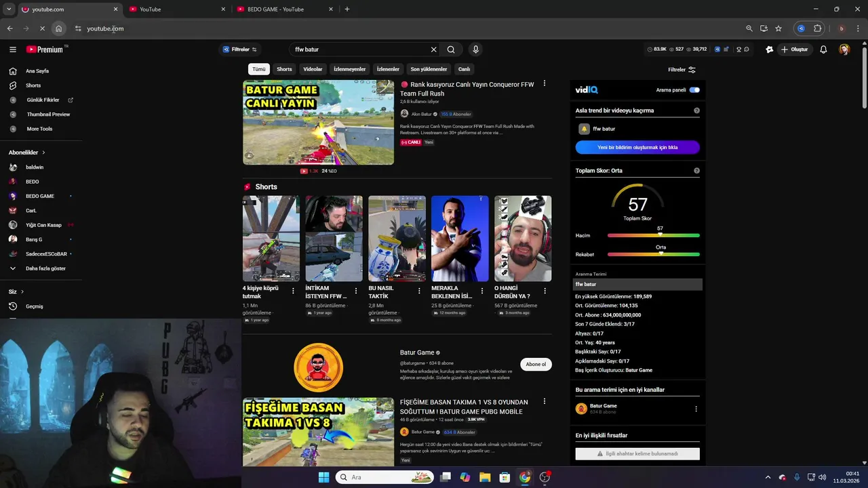Image resolution: width=868 pixels, height=488 pixels.
Task: Click Abone ol for Batur Game
Action: coord(536,365)
